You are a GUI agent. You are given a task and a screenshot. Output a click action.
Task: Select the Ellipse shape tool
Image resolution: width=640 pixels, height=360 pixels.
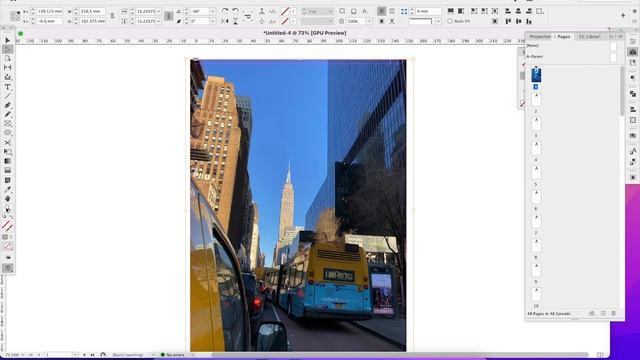click(x=7, y=133)
